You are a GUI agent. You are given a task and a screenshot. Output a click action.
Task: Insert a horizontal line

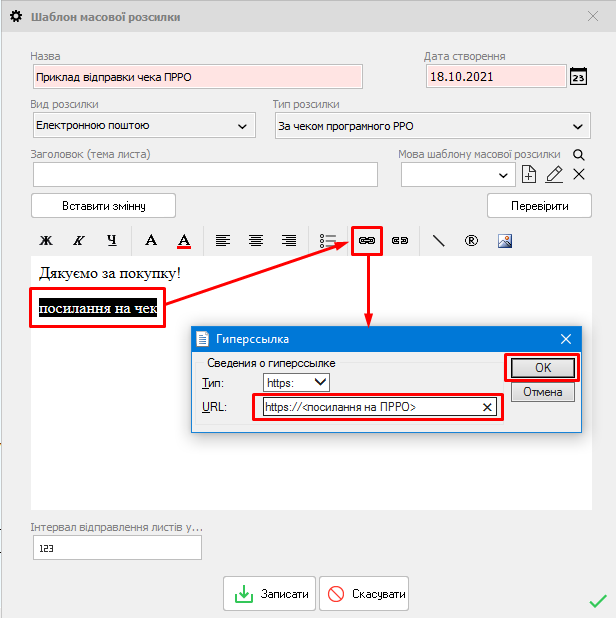438,240
